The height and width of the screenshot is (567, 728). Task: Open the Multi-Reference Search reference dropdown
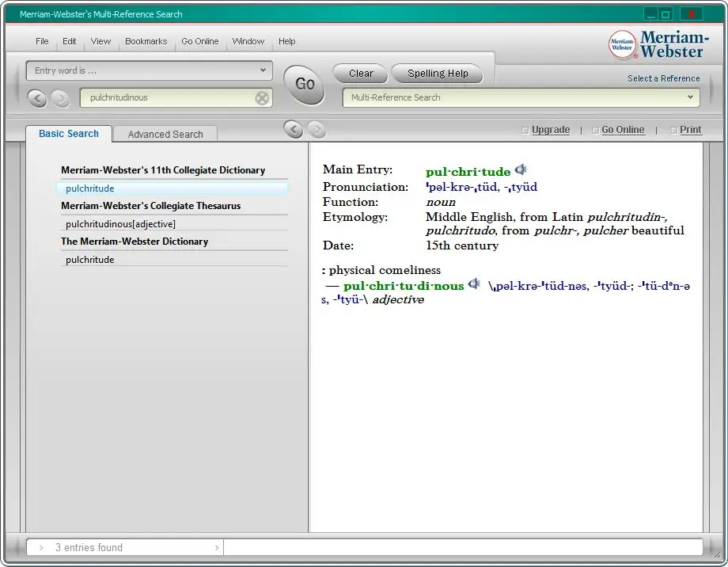click(x=521, y=97)
